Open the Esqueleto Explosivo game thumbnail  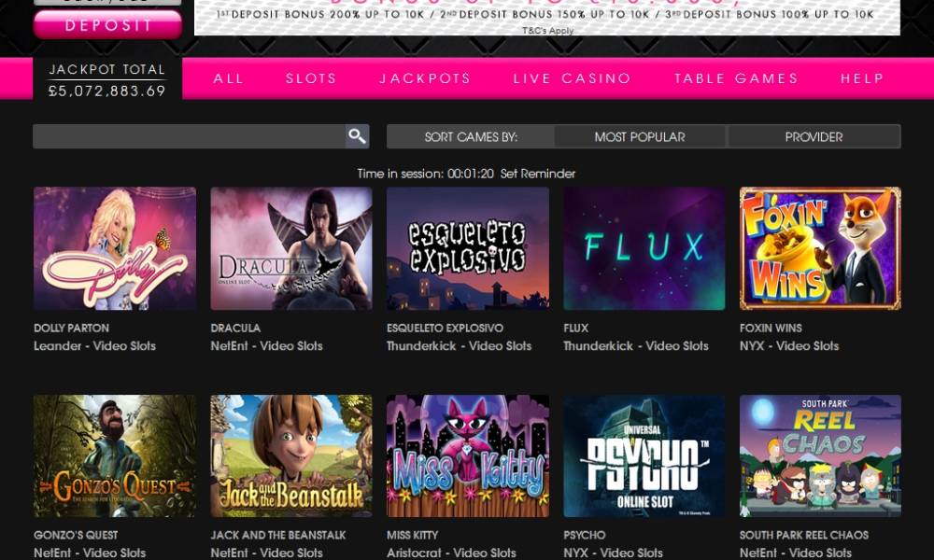click(468, 249)
